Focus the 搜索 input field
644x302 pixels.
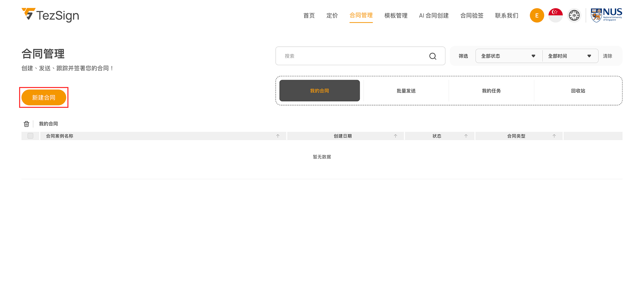(352, 56)
